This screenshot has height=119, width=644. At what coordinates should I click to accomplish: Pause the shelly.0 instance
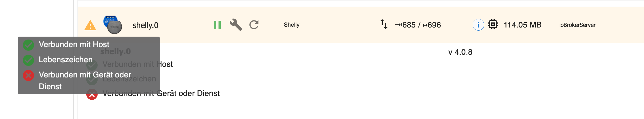click(x=217, y=25)
